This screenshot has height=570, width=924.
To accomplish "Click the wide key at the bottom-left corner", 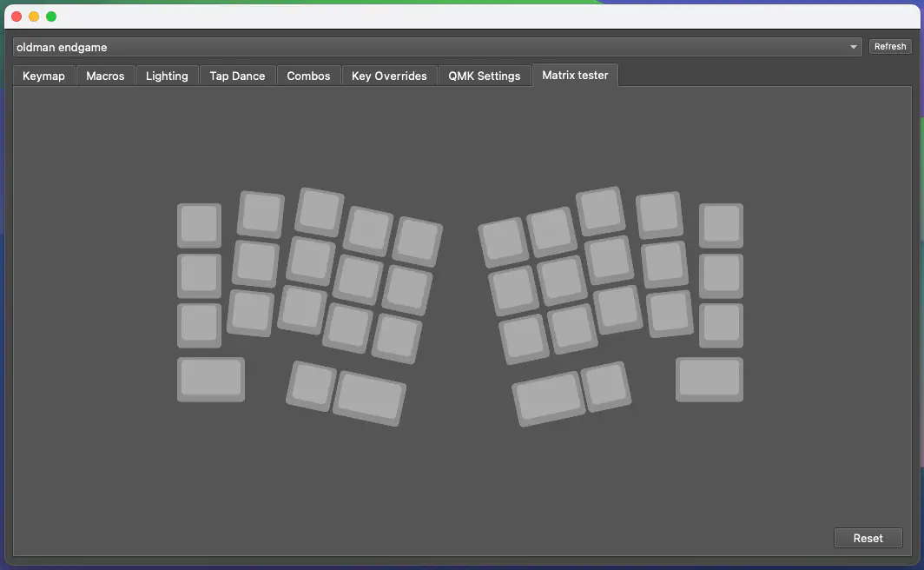I will 211,379.
